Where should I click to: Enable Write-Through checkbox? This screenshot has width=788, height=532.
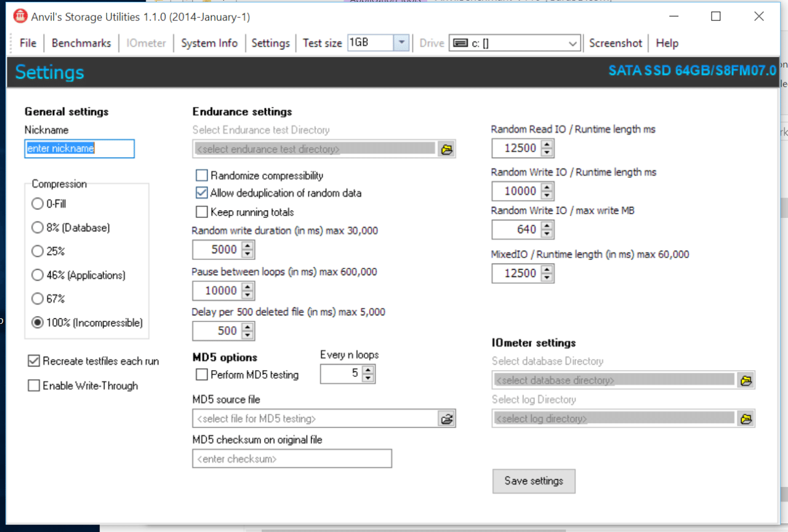click(x=34, y=386)
